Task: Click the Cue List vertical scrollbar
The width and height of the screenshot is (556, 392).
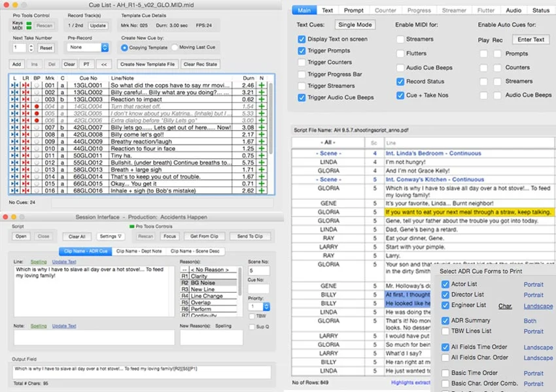Action: pos(271,119)
